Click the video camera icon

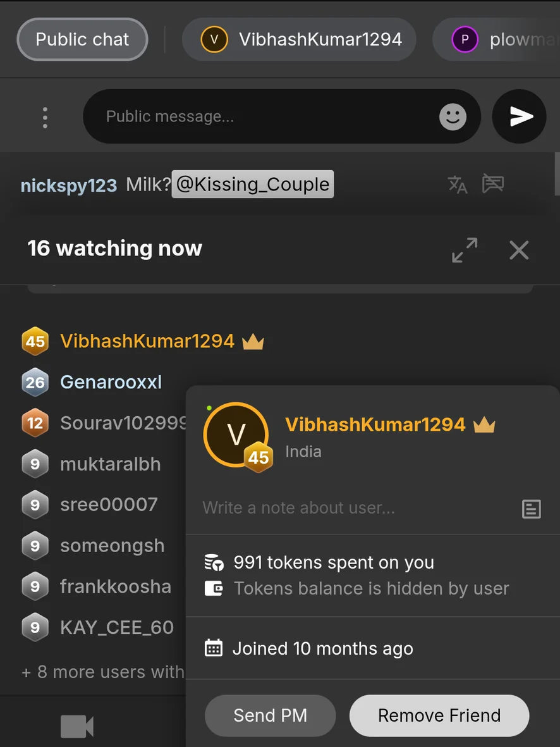click(x=76, y=727)
